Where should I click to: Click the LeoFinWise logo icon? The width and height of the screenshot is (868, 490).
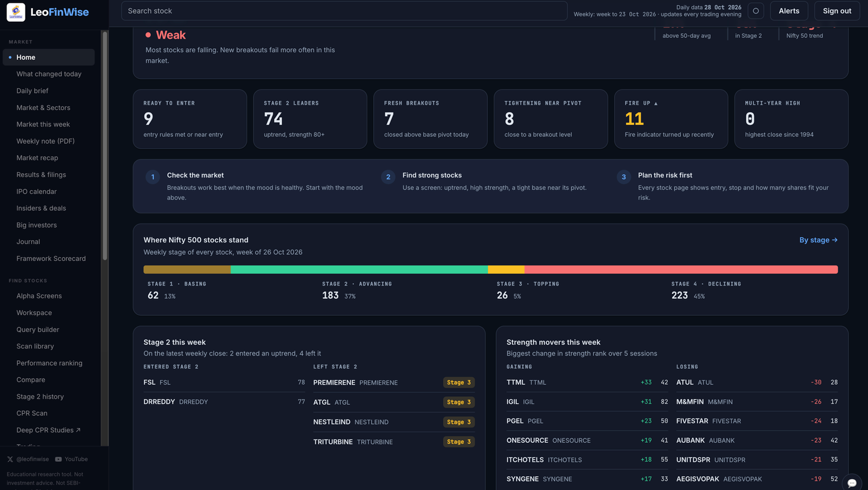[16, 12]
